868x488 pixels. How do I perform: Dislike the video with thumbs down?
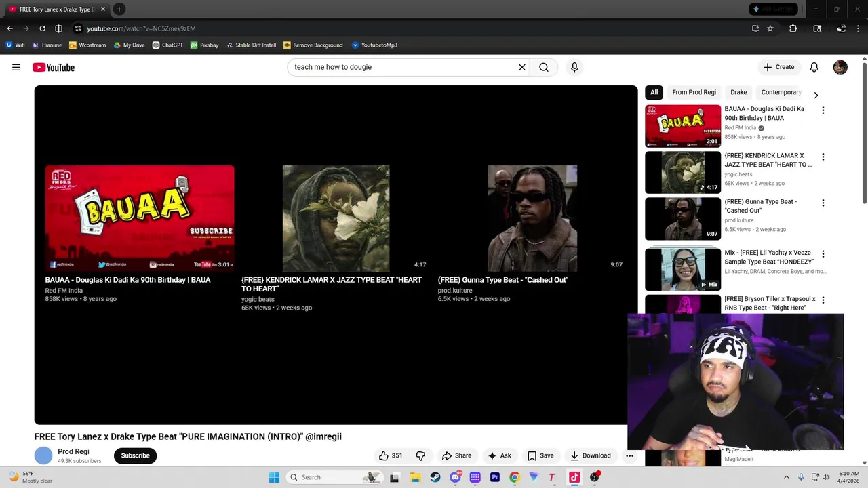pyautogui.click(x=420, y=455)
